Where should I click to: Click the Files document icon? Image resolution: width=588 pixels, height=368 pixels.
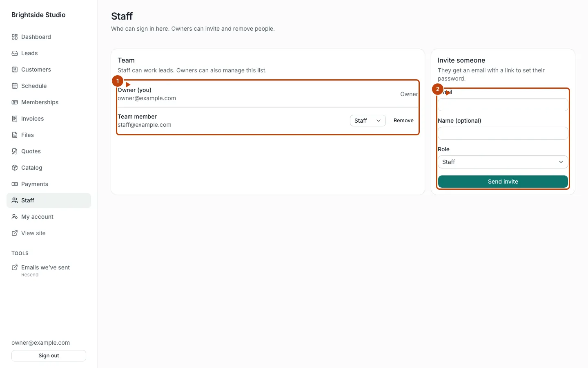click(15, 135)
